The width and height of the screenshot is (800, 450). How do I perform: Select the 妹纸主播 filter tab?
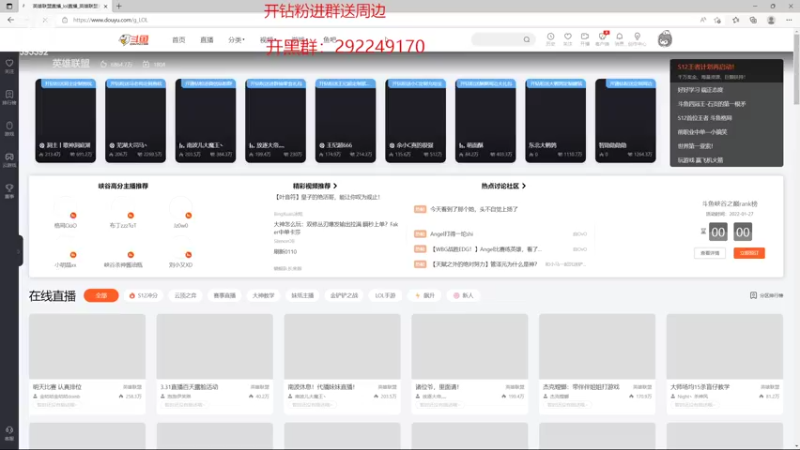tap(303, 295)
